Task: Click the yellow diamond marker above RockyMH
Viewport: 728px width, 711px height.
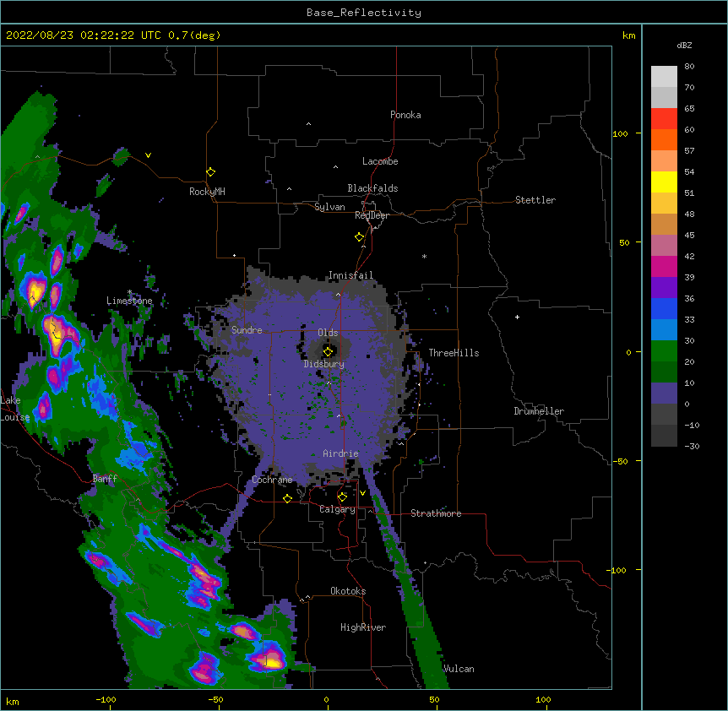Action: click(210, 172)
